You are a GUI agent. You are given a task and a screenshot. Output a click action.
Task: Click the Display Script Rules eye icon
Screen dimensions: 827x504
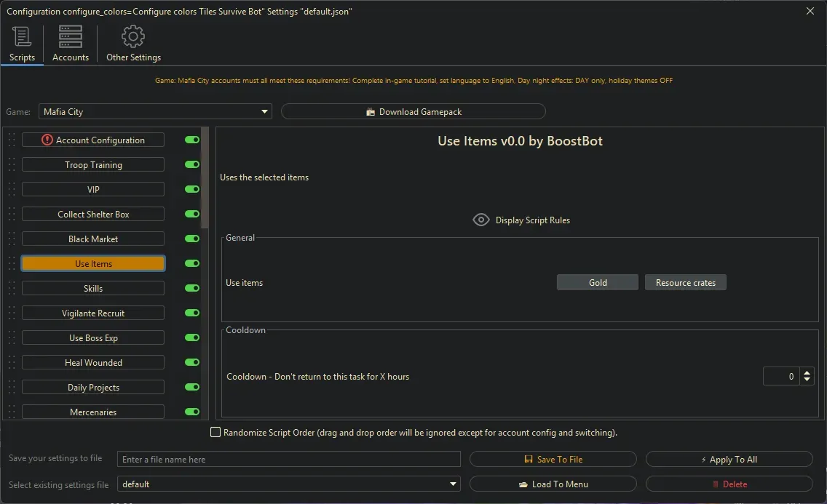[x=480, y=219]
